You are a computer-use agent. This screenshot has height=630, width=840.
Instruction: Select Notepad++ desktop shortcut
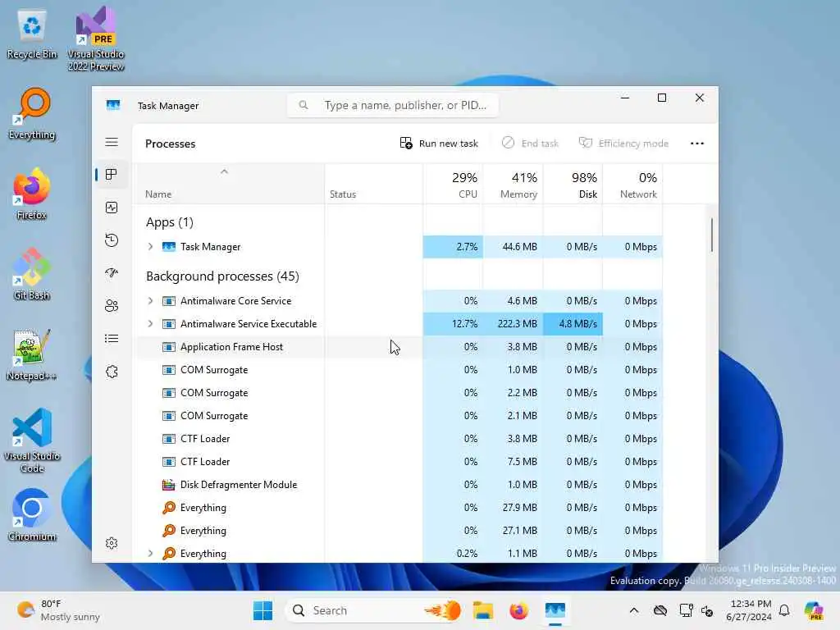[32, 354]
